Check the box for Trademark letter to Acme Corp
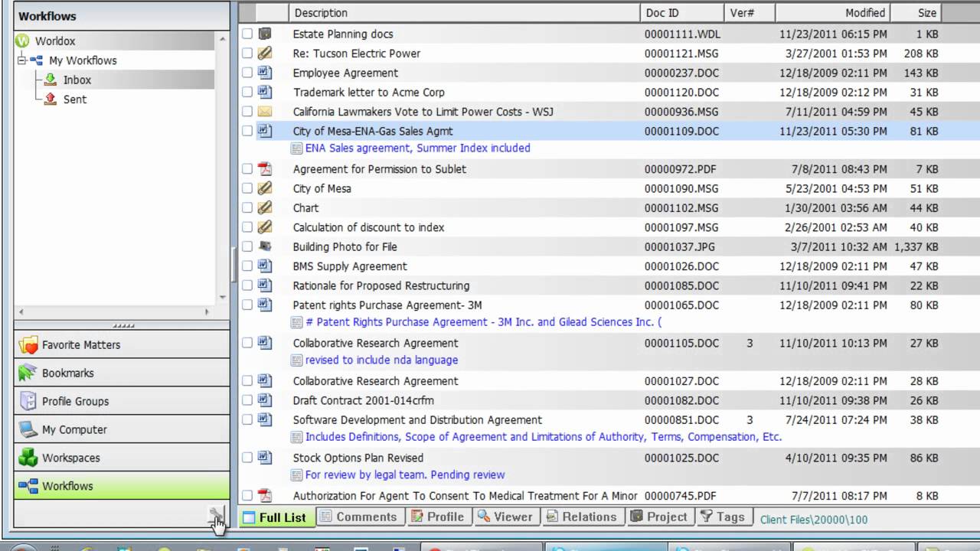This screenshot has height=551, width=980. pos(247,93)
